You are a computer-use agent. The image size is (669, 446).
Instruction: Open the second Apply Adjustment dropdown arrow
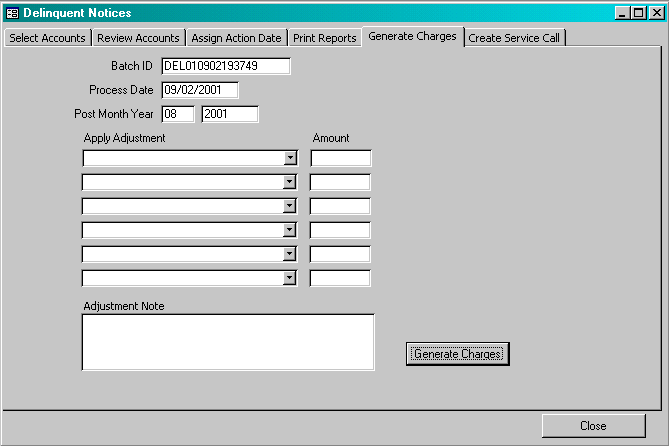(x=290, y=182)
